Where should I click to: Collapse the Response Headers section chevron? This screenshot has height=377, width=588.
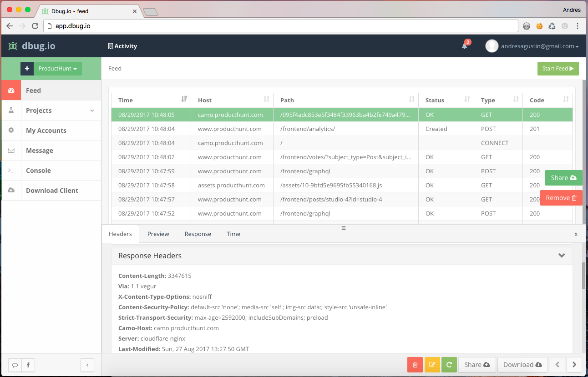point(562,256)
